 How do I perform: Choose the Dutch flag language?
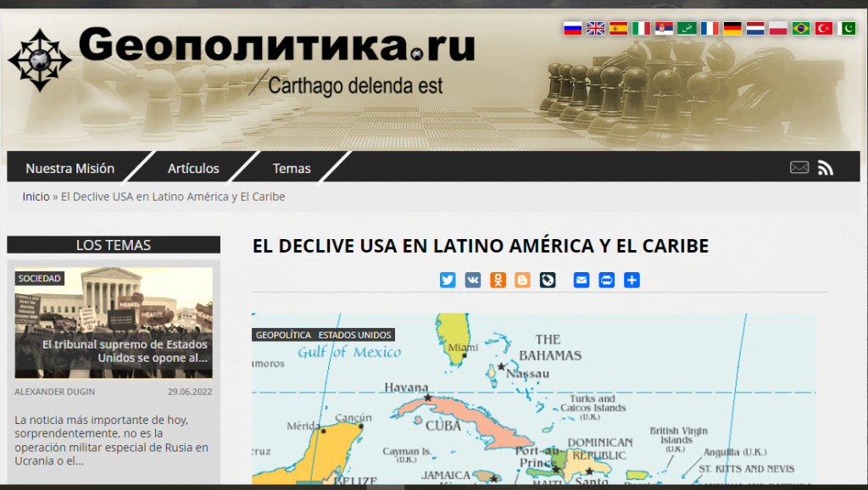point(755,28)
